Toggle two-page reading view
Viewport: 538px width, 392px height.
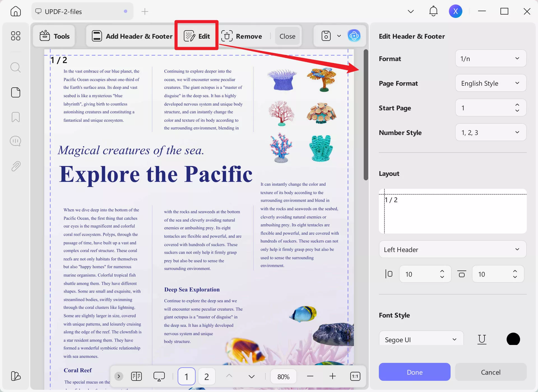click(136, 376)
